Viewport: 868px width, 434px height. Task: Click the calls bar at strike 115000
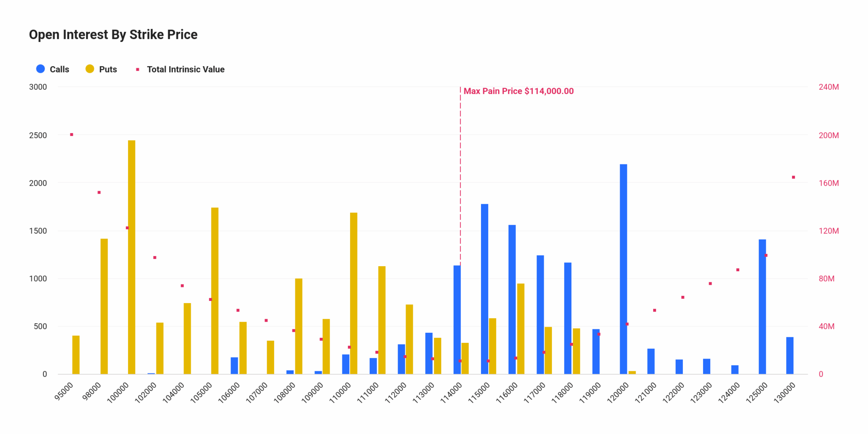coord(484,289)
